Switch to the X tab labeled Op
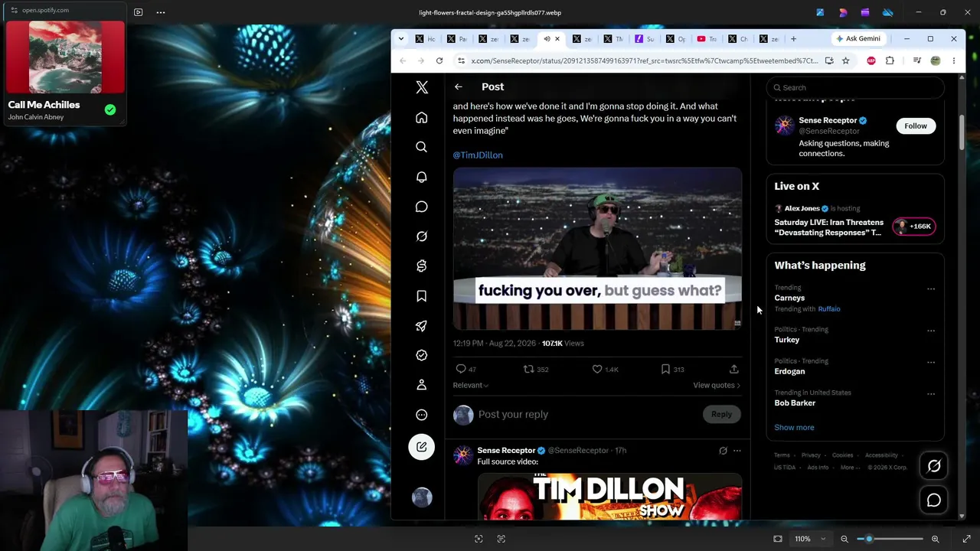The image size is (980, 551). tap(675, 39)
